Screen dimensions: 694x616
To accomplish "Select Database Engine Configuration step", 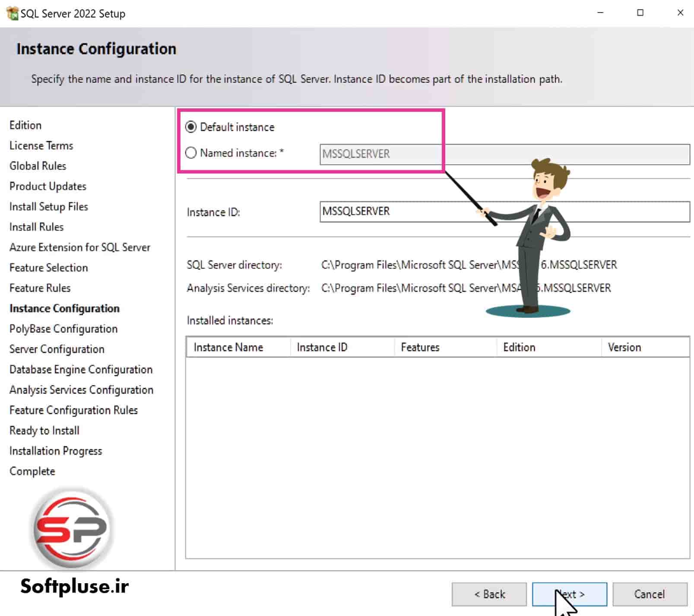I will point(80,370).
